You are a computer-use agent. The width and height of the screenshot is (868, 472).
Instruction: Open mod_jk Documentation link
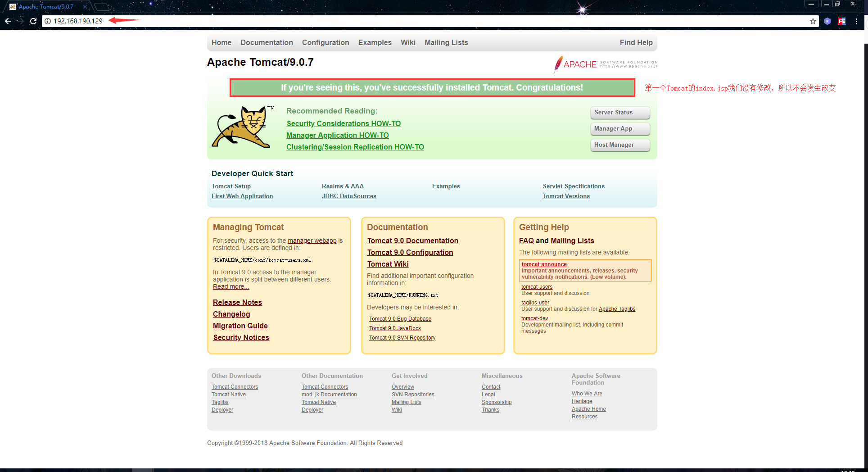pos(329,395)
